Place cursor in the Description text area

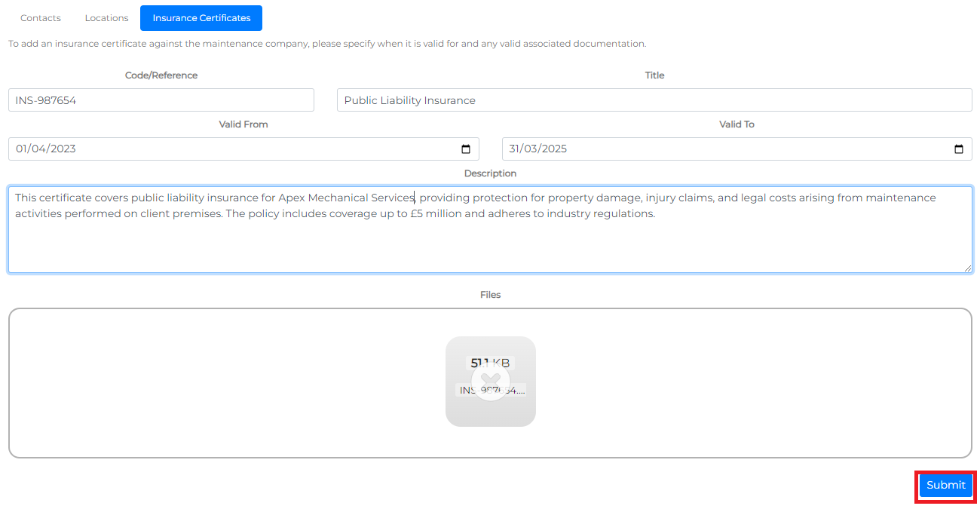pos(490,226)
